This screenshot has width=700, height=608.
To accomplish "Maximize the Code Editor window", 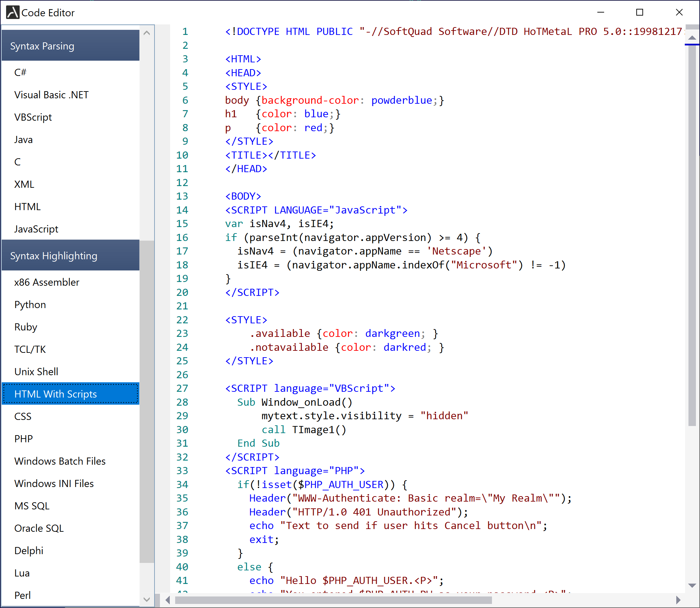I will pos(639,13).
